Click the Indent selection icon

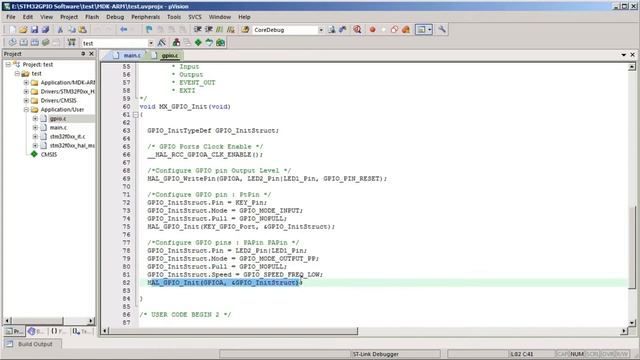point(198,30)
